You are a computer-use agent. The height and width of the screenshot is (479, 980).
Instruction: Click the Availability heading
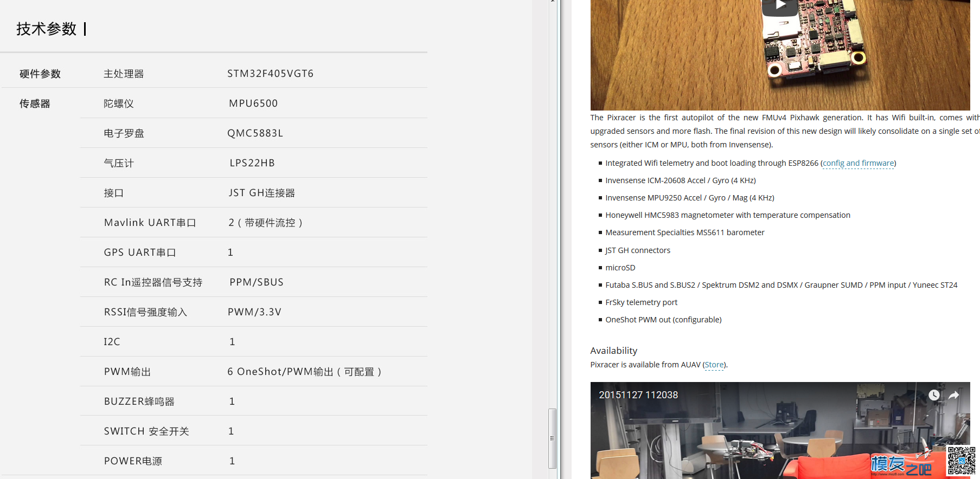coord(613,351)
